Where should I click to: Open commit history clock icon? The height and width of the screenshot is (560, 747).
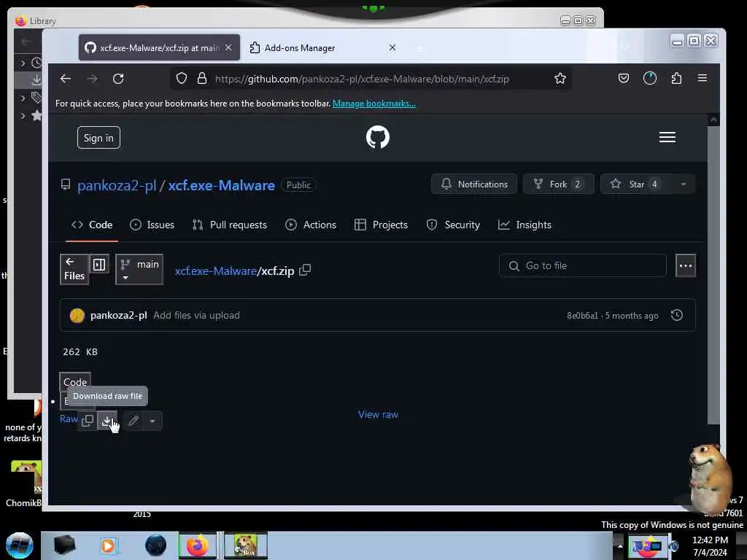[677, 315]
